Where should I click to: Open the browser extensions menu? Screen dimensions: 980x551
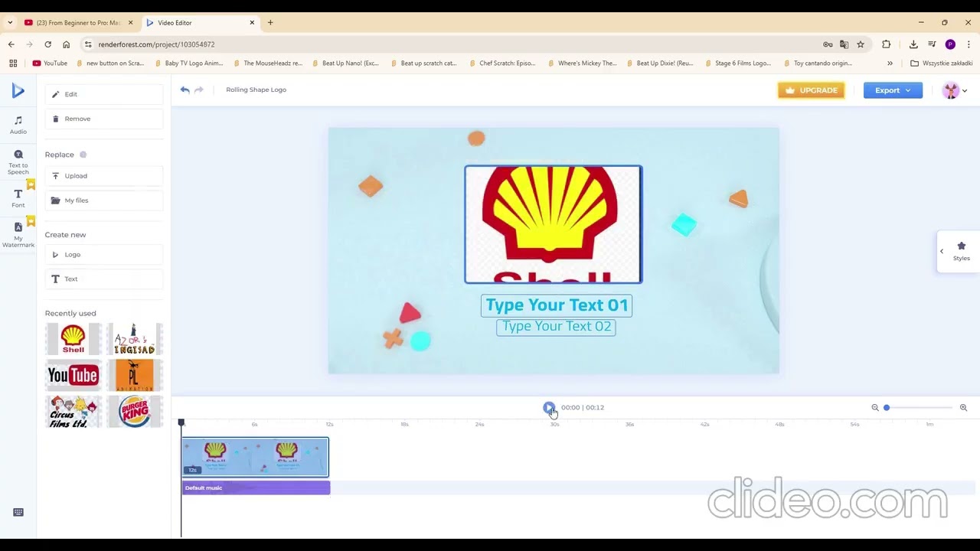(x=887, y=44)
